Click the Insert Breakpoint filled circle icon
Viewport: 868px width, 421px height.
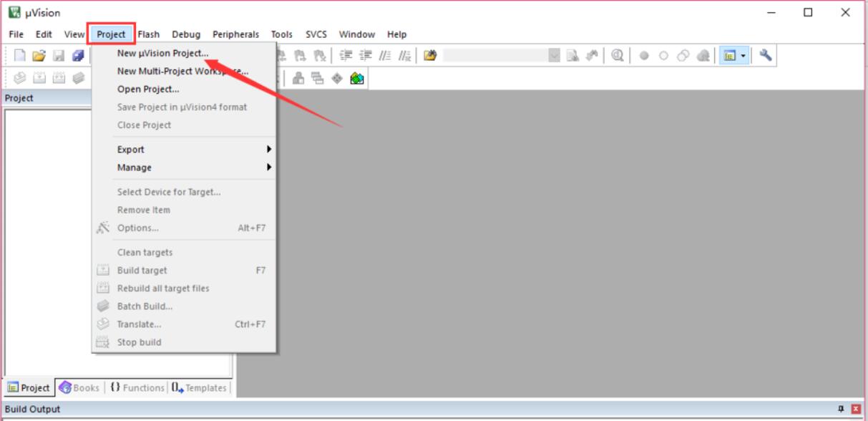point(644,56)
